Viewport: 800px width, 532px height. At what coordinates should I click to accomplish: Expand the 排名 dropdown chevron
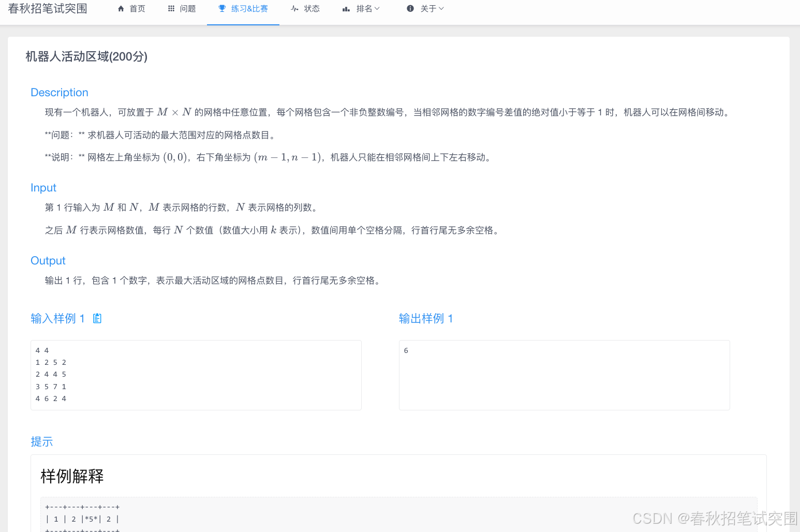(377, 9)
